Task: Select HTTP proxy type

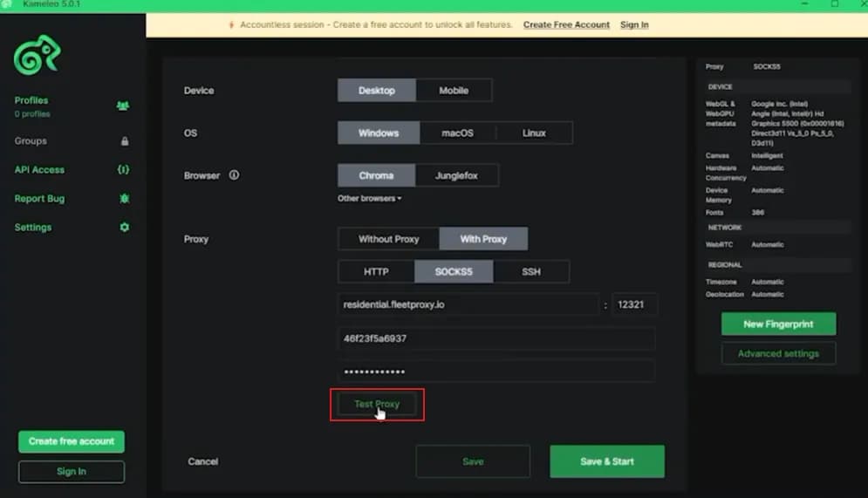Action: tap(376, 272)
